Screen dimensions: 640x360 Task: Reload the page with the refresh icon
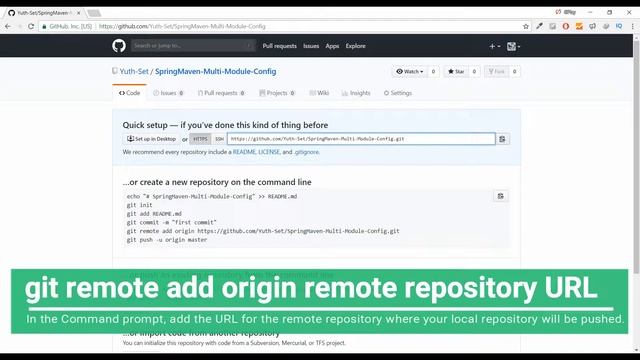31,26
